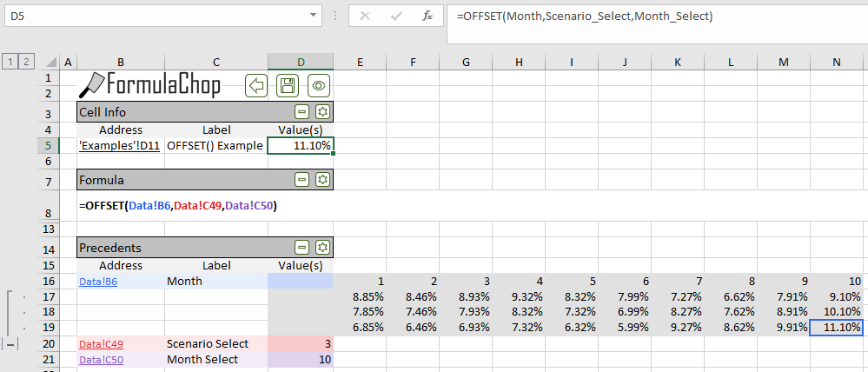This screenshot has height=372, width=868.
Task: Collapse the Cell Info section
Action: click(x=301, y=112)
